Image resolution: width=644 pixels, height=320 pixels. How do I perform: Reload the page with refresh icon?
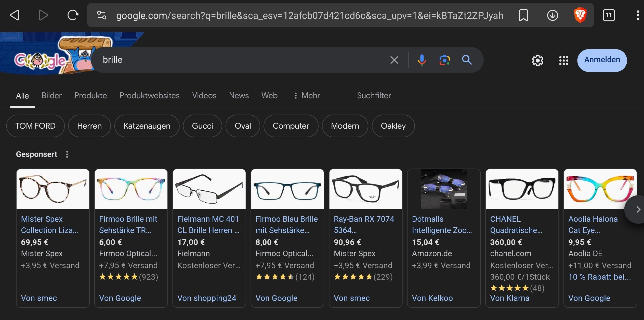pyautogui.click(x=73, y=15)
